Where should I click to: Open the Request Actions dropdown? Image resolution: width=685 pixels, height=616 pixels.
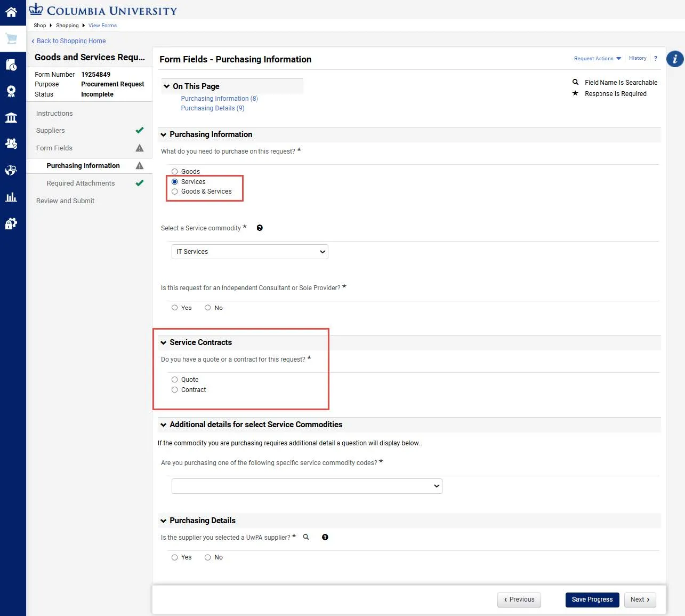pos(597,59)
